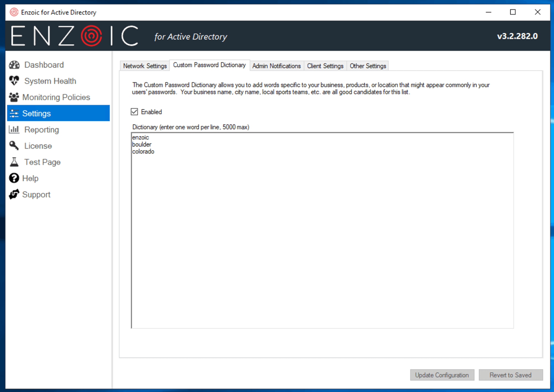Click the Update Configuration button
The width and height of the screenshot is (554, 392).
442,375
